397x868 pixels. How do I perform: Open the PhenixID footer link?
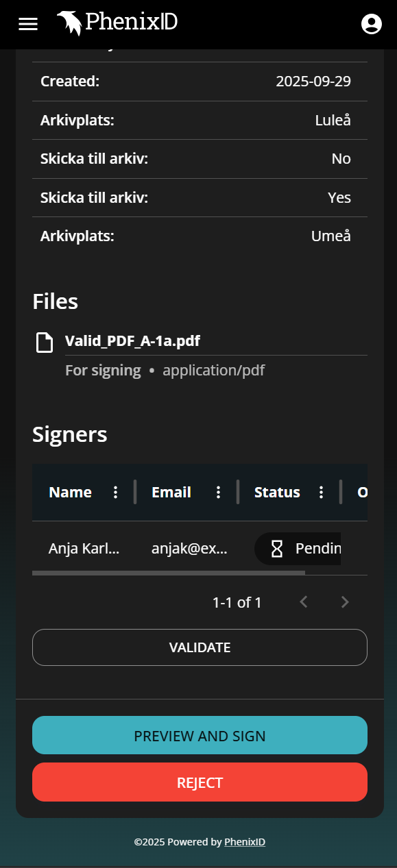click(x=245, y=842)
